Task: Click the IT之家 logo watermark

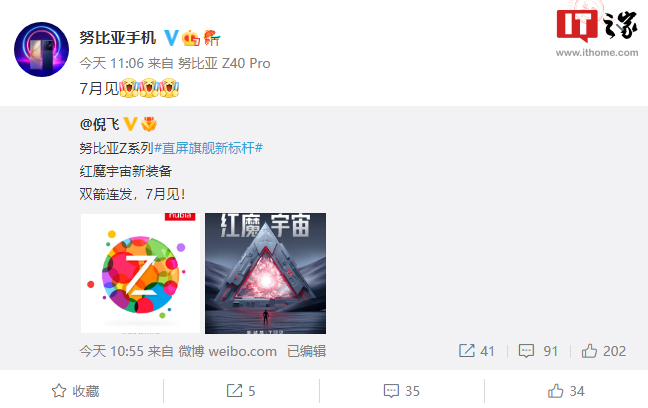Action: tap(597, 31)
